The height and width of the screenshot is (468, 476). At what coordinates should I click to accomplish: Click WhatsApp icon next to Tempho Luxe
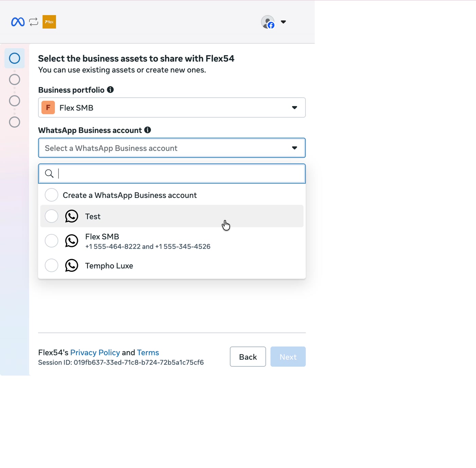coord(72,266)
